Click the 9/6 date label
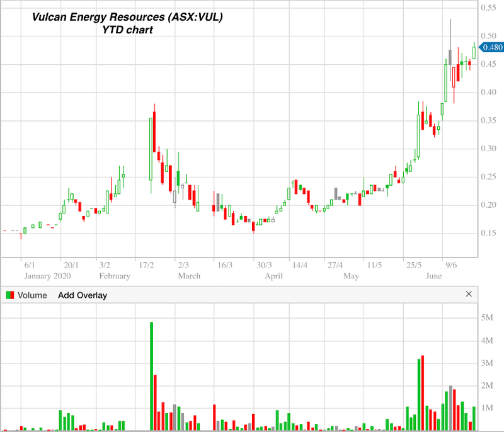Screen dimensions: 504x432 451,265
